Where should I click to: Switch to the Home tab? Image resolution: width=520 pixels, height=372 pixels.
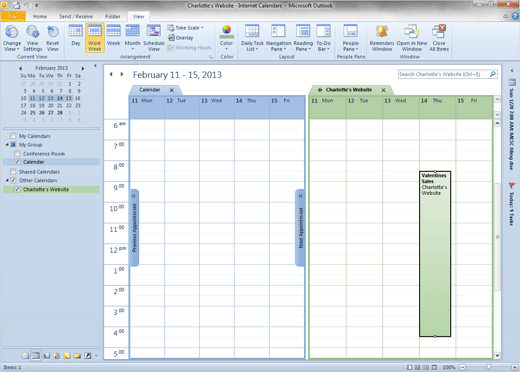[40, 16]
